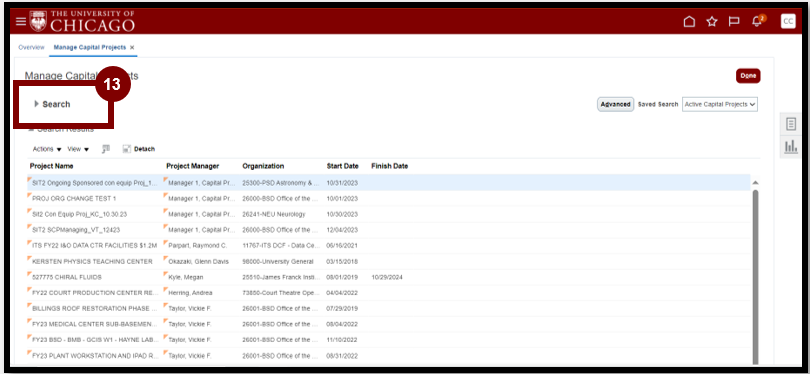Select PROJ ORG CHANGE TEST 1 project
This screenshot has height=374, width=810.
click(x=74, y=198)
